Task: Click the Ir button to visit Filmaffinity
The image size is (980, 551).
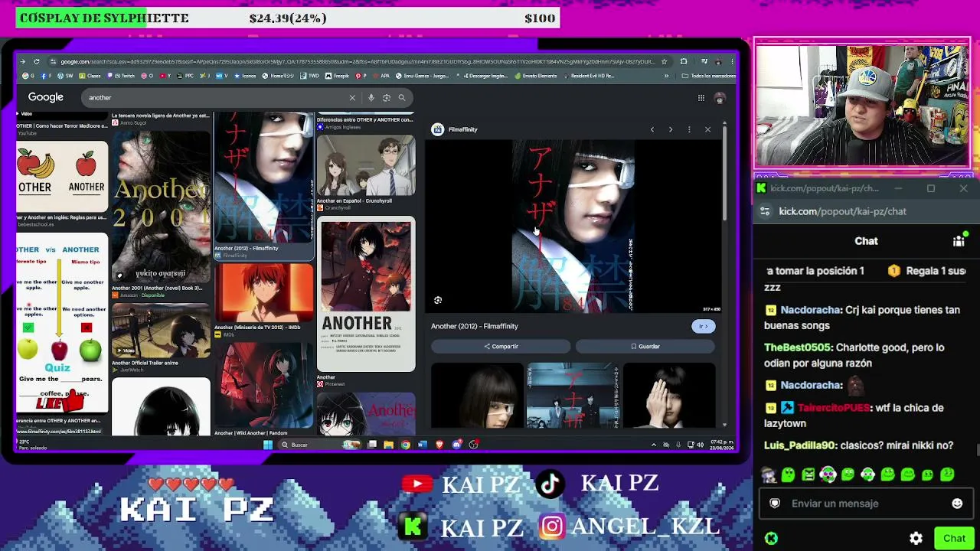Action: (703, 326)
